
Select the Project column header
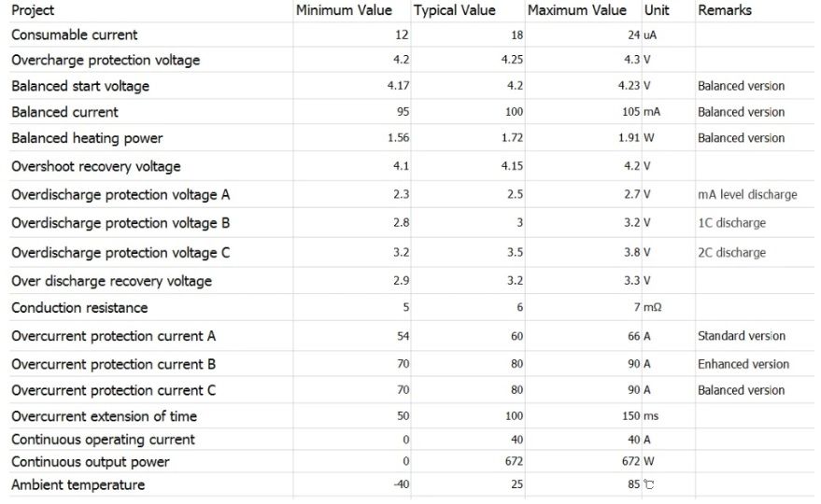pos(33,10)
